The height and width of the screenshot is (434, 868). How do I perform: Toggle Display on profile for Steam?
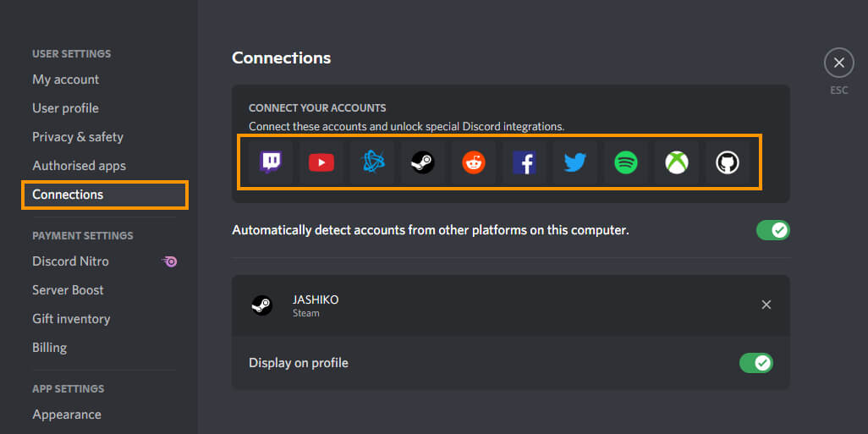point(756,363)
